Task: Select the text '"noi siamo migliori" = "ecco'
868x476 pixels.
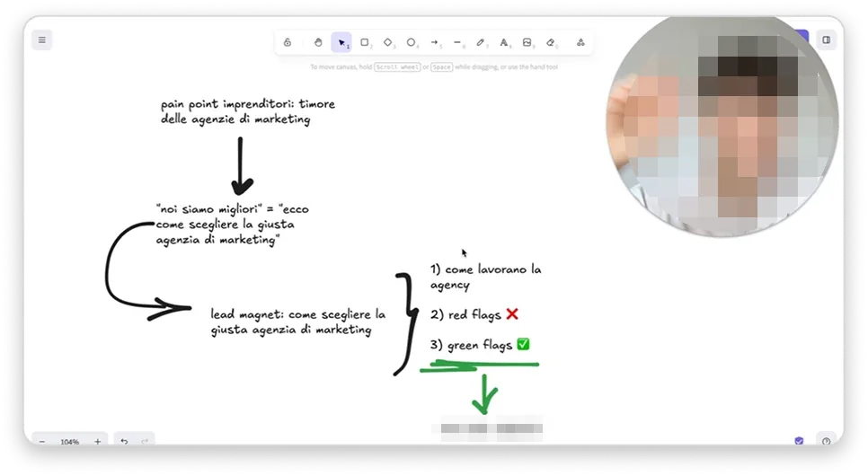Action: coord(233,209)
